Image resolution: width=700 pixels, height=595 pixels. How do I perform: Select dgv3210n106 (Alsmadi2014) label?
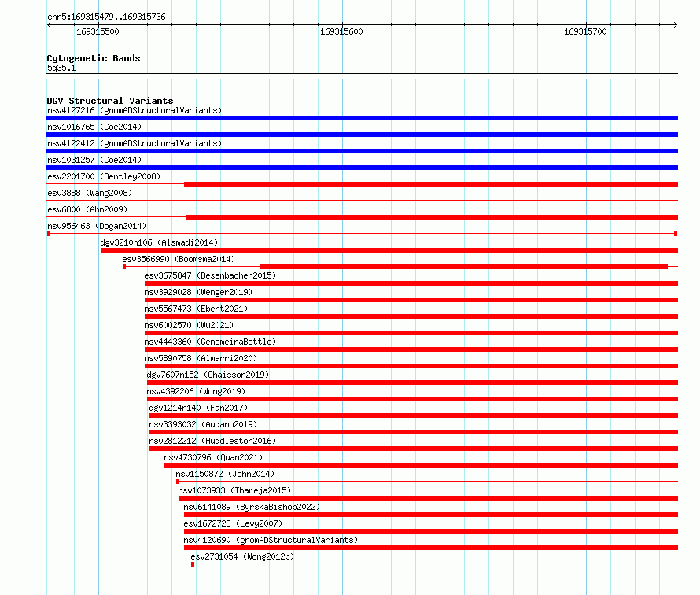pyautogui.click(x=159, y=242)
